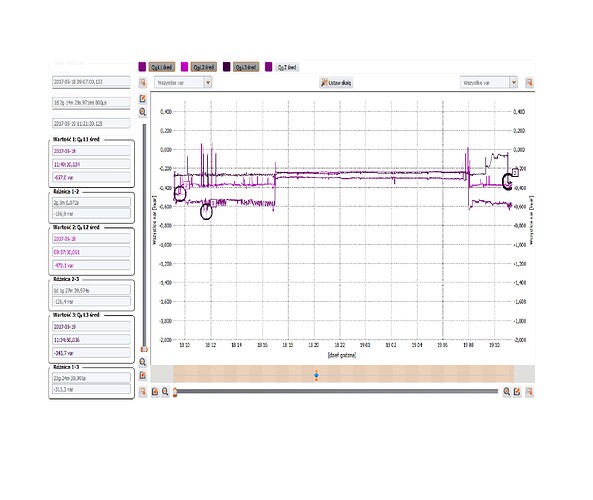Viewport: 593px width, 500px height.
Task: Click the Wartość 2: Qg L2 śred heading
Action: [x=76, y=227]
